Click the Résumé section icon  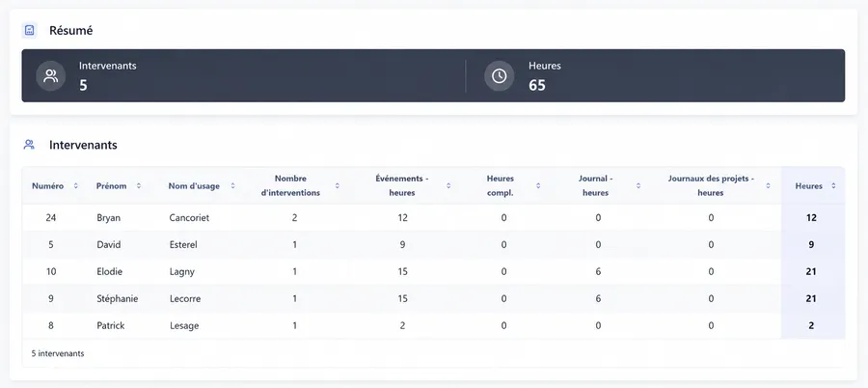pyautogui.click(x=29, y=31)
